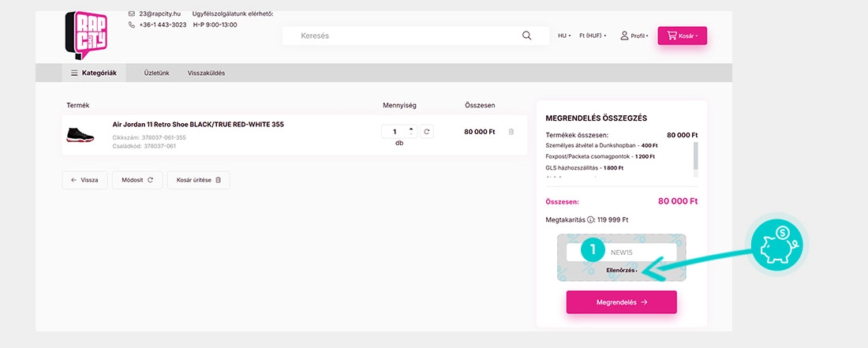The height and width of the screenshot is (348, 868).
Task: Click the Vissza back button
Action: (84, 180)
